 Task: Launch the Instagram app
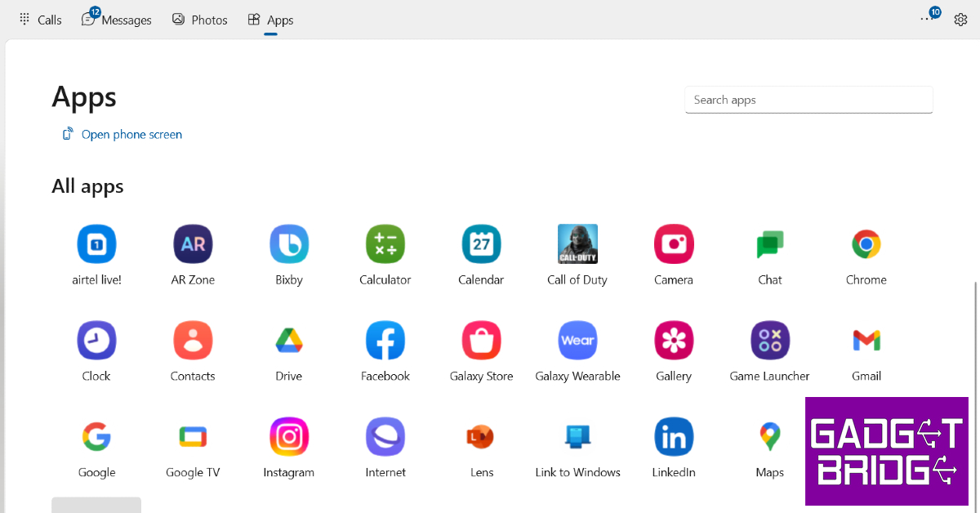pyautogui.click(x=289, y=437)
